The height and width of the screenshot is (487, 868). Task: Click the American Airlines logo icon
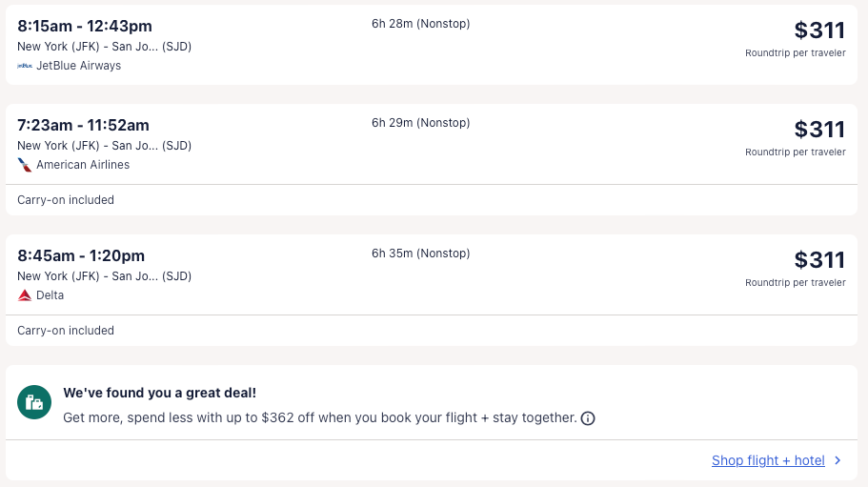[25, 165]
